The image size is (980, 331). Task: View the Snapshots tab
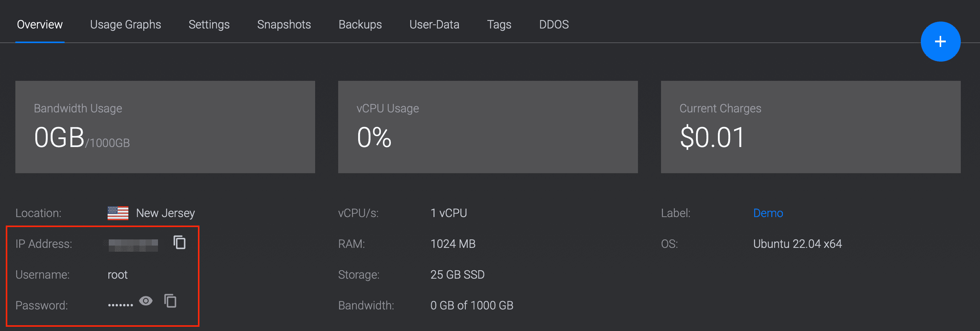point(284,24)
